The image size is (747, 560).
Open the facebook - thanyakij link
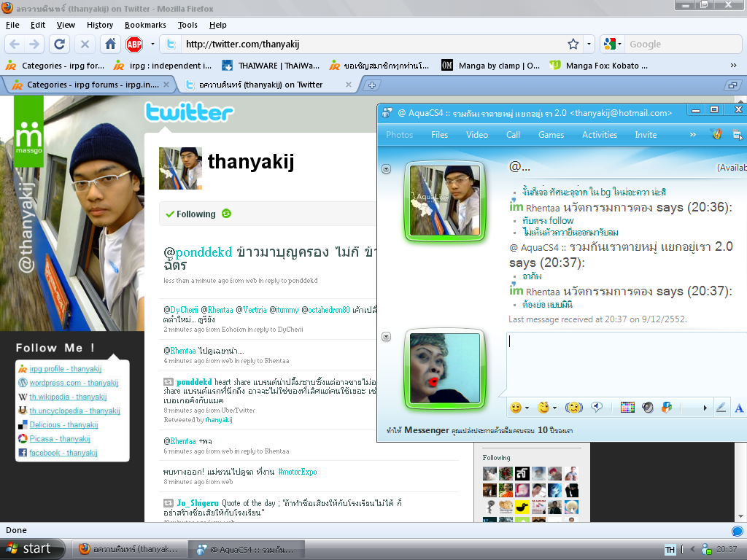pos(63,452)
